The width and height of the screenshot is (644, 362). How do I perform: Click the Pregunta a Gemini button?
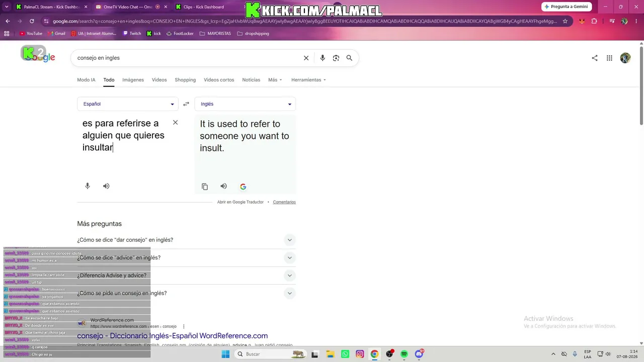click(567, 7)
